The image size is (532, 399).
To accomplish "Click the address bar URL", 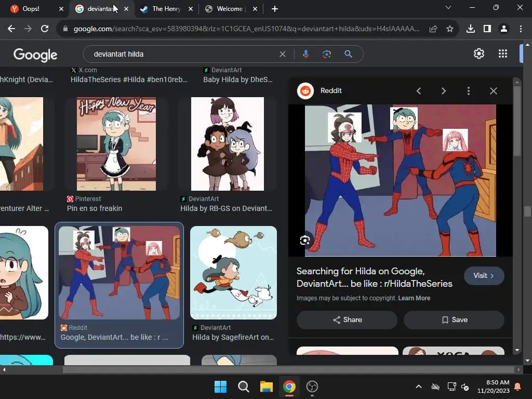I will [x=246, y=29].
